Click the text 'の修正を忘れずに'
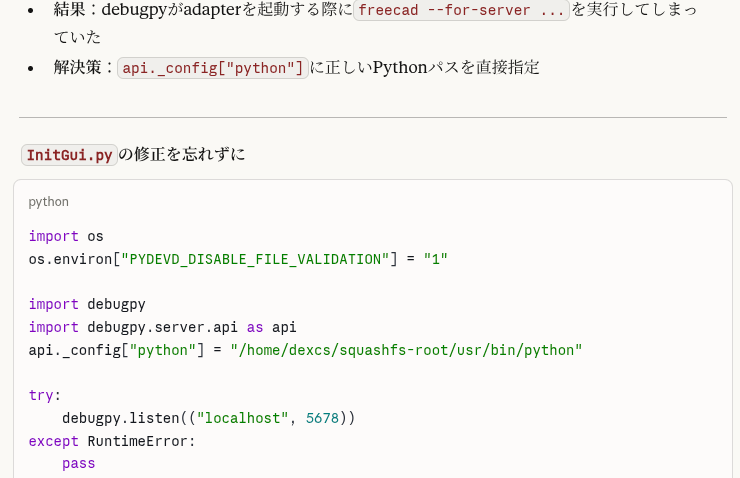This screenshot has height=478, width=740. click(x=182, y=155)
